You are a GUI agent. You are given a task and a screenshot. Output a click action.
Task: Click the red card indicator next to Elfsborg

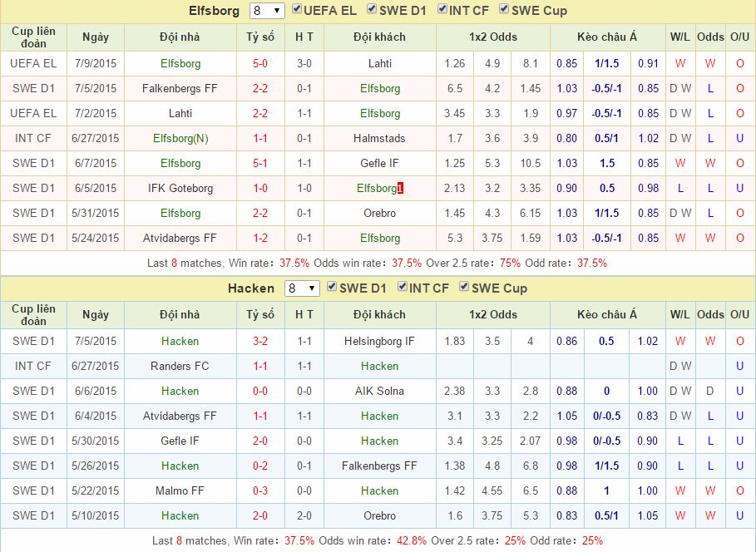(x=400, y=189)
